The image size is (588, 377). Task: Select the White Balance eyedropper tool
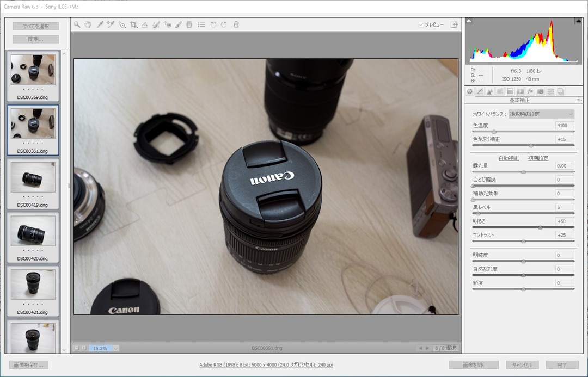click(100, 24)
